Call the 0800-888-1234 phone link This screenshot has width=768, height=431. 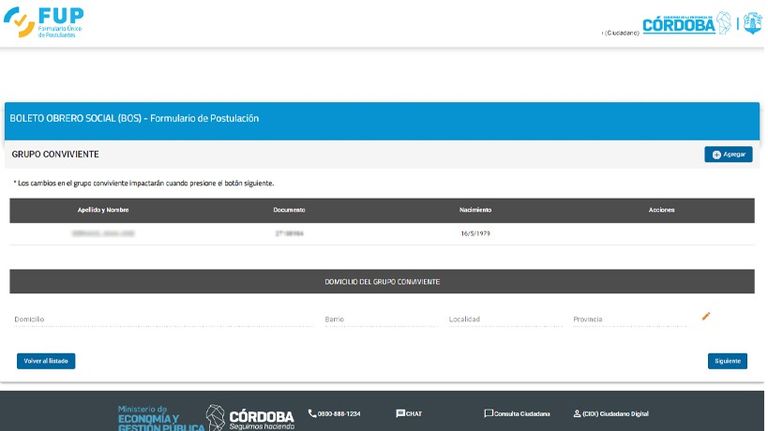pos(334,414)
